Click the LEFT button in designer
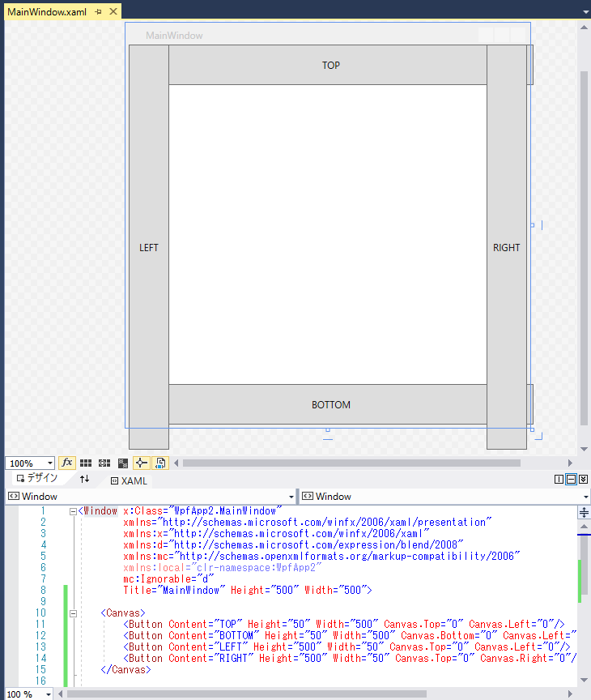Image resolution: width=591 pixels, height=700 pixels. (x=149, y=247)
